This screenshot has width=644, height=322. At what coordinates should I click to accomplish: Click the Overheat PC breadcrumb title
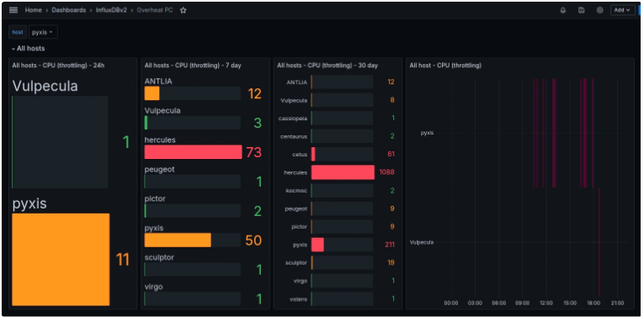(x=155, y=10)
